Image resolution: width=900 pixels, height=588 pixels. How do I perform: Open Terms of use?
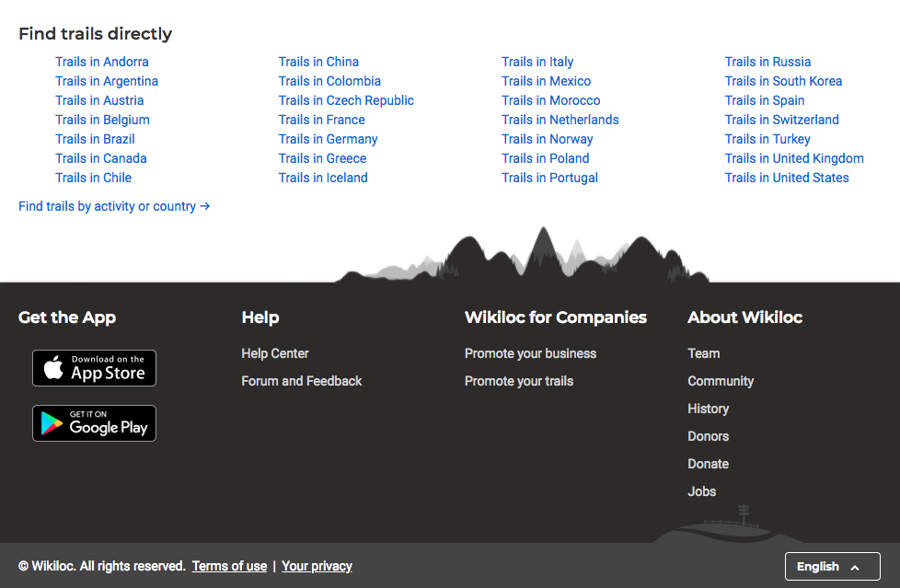[x=229, y=566]
